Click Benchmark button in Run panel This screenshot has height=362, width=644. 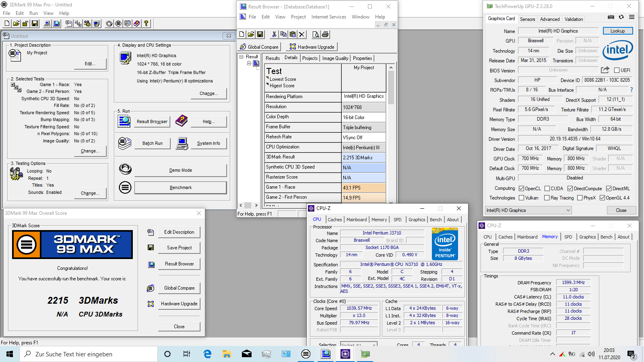181,187
